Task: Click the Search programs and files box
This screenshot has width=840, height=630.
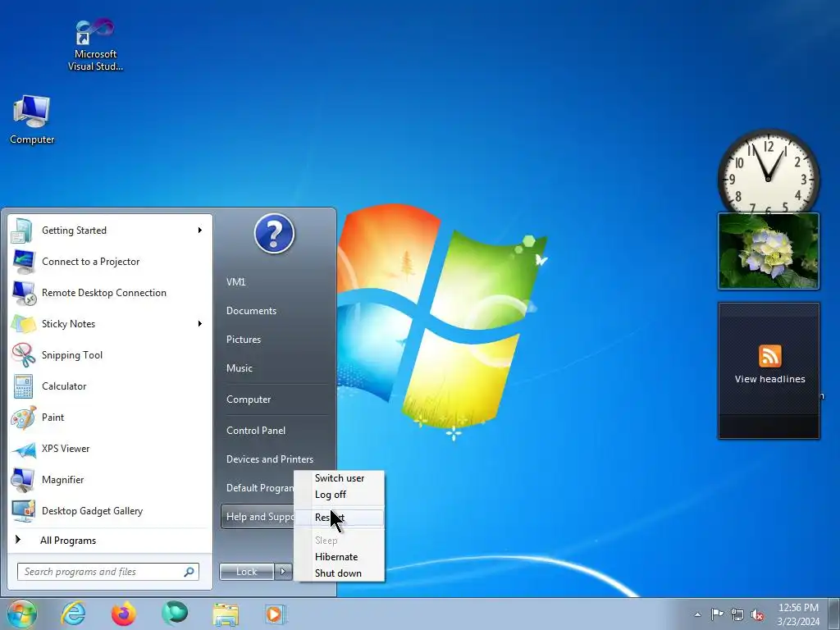Action: (x=107, y=572)
